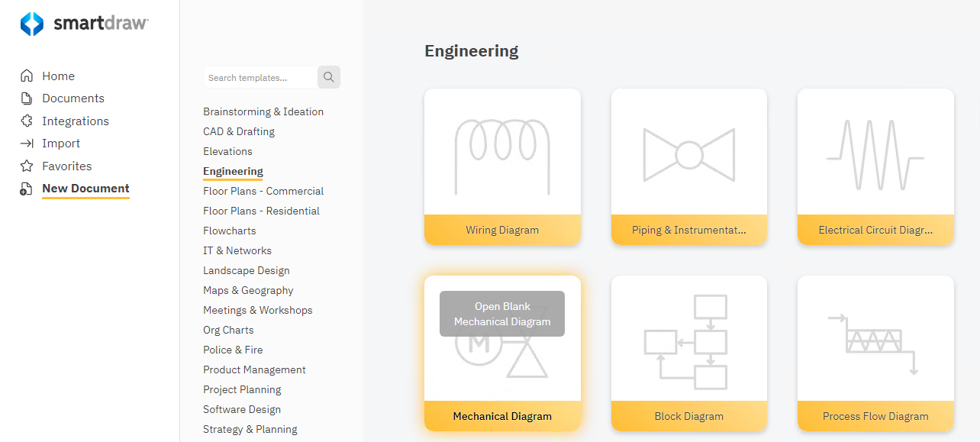Click the template search magnifier icon
The width and height of the screenshot is (980, 442).
[329, 77]
